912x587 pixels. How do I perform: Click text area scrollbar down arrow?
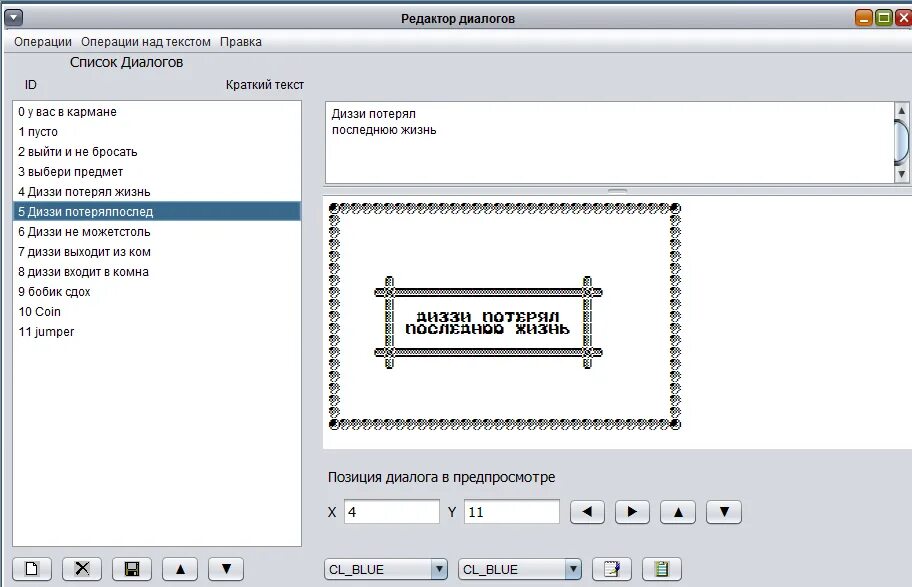click(x=901, y=173)
